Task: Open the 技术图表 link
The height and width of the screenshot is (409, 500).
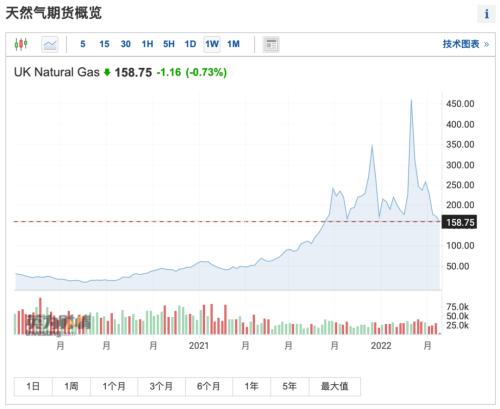Action: 465,44
